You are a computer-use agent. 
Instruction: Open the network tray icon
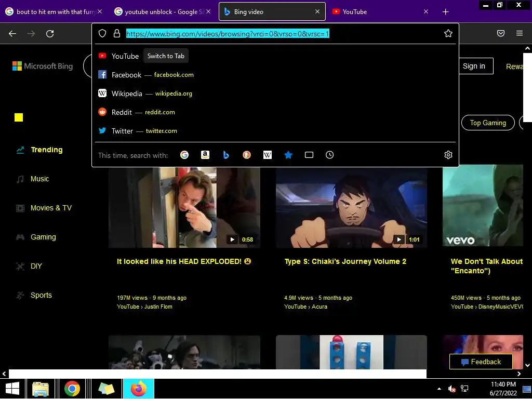tap(464, 389)
